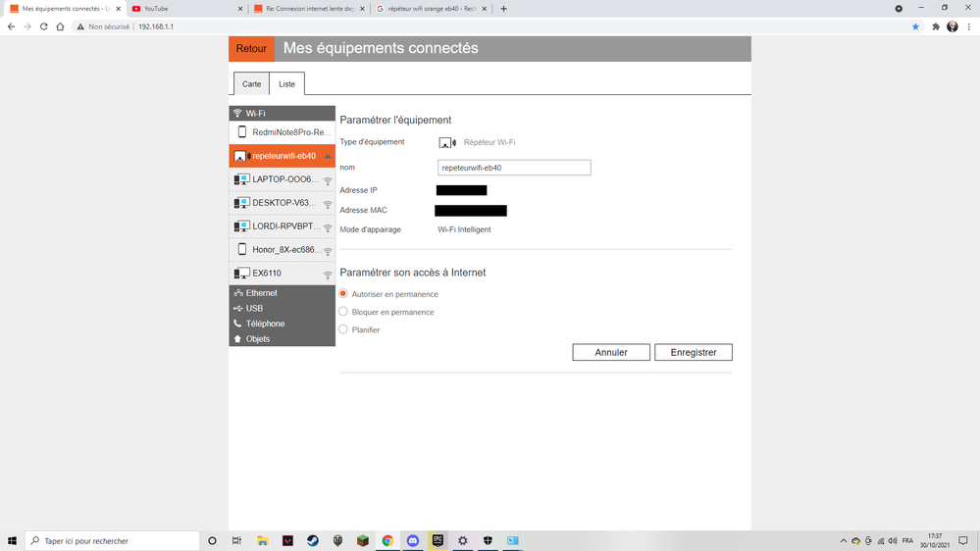Select DESKTOP-V63 device entry
This screenshot has height=551, width=980.
[282, 202]
